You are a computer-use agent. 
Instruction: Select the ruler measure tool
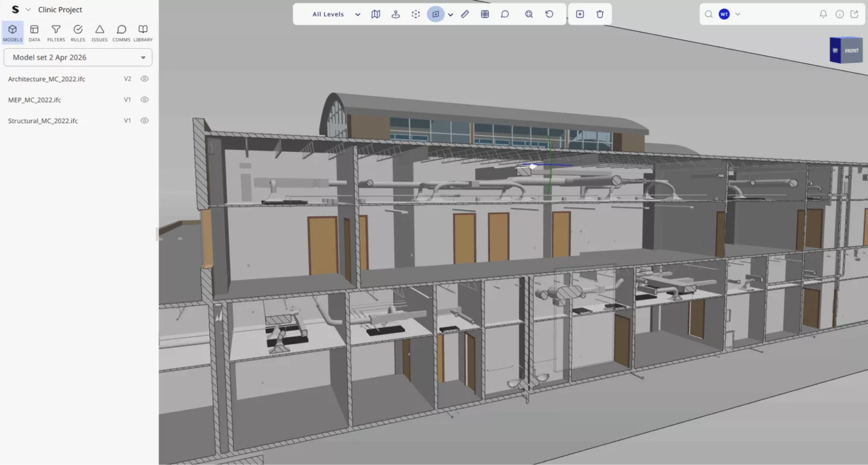tap(465, 14)
